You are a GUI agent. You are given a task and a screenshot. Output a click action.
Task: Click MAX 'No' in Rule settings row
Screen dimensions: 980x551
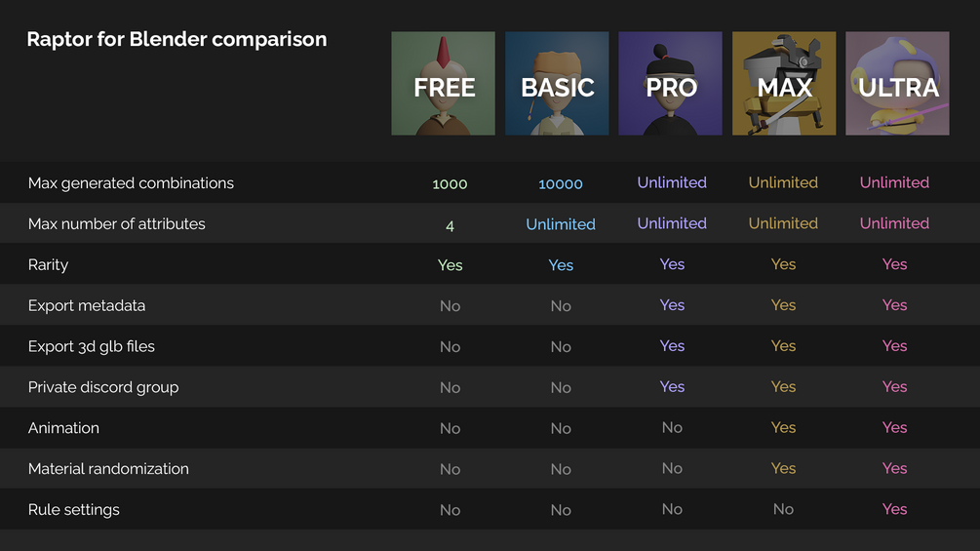(783, 509)
